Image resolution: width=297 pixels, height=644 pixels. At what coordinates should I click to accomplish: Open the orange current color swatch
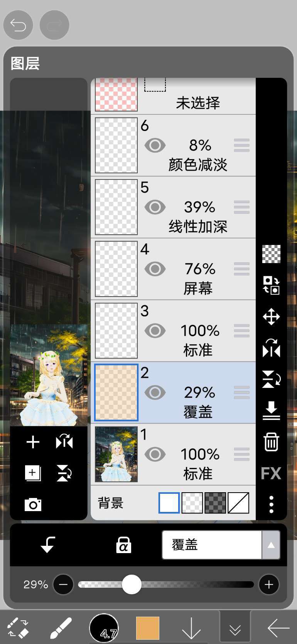point(148,628)
